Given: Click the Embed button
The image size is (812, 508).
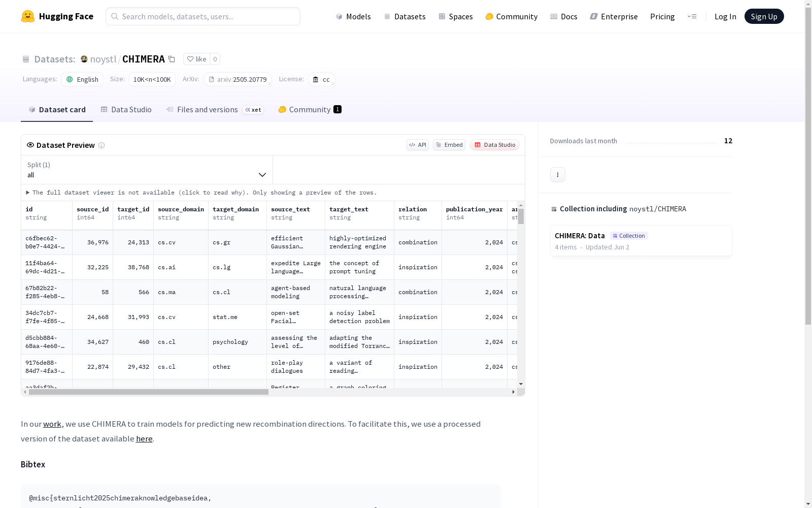Looking at the screenshot, I should pos(449,145).
